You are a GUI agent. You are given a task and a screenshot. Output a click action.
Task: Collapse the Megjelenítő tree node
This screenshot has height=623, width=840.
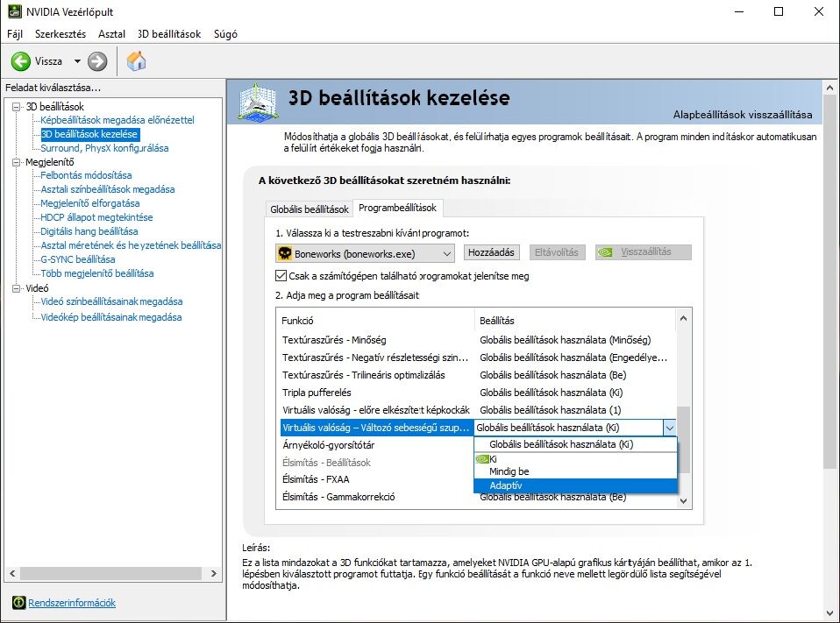[16, 162]
